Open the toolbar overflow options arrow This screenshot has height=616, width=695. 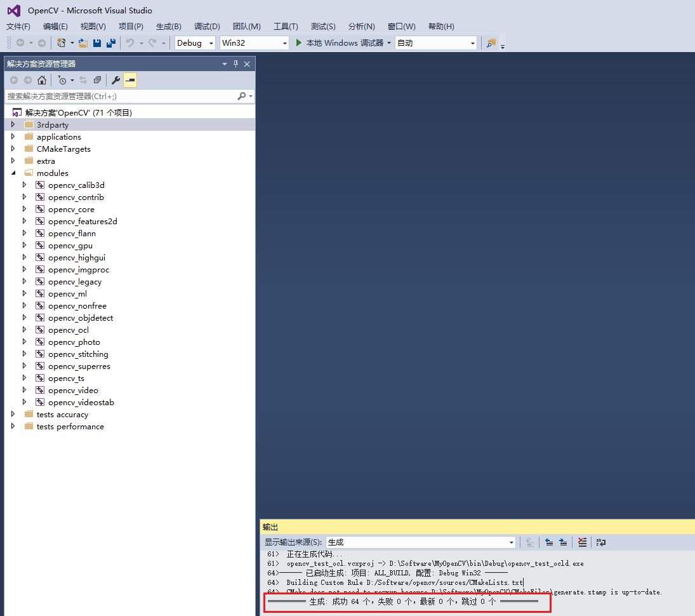coord(503,46)
